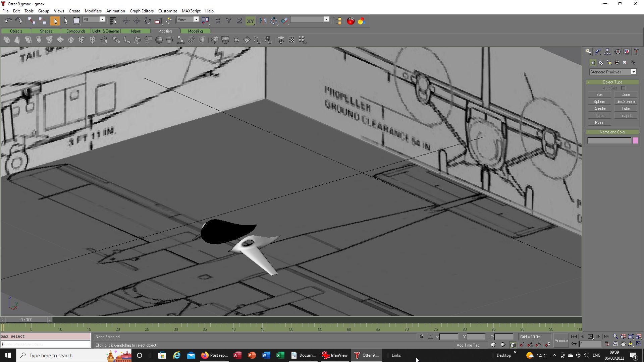Select the Pan hand viewport tool

[x=623, y=344]
